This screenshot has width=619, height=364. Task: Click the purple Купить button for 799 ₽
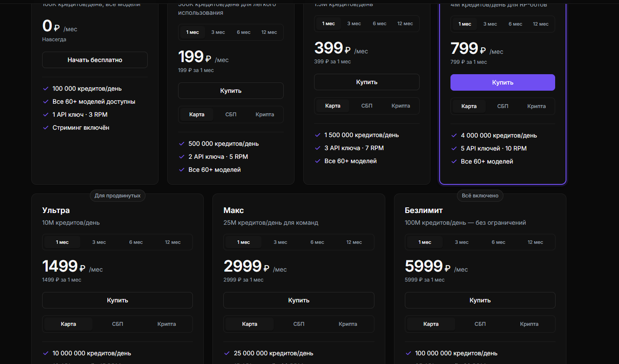(x=503, y=82)
